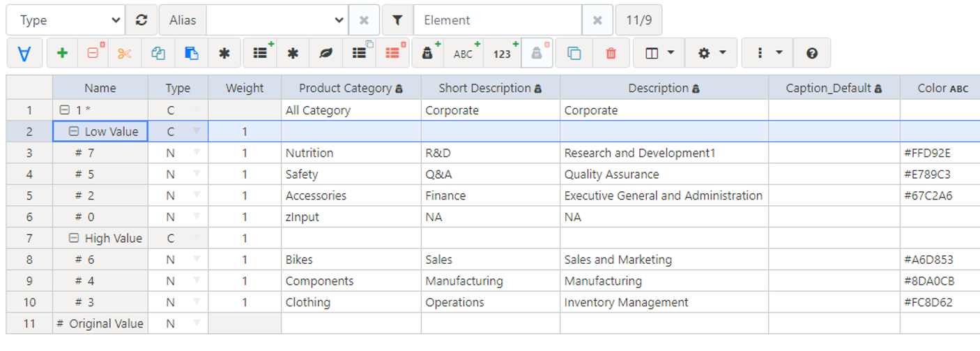Click the 123 add numeric attribute icon
Screen dimensions: 980x351
pyautogui.click(x=503, y=53)
